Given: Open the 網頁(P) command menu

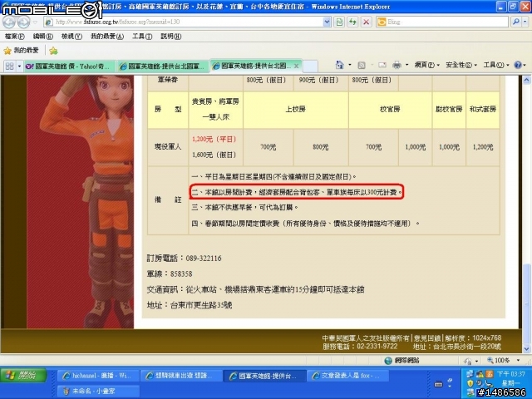Looking at the screenshot, I should tap(426, 65).
